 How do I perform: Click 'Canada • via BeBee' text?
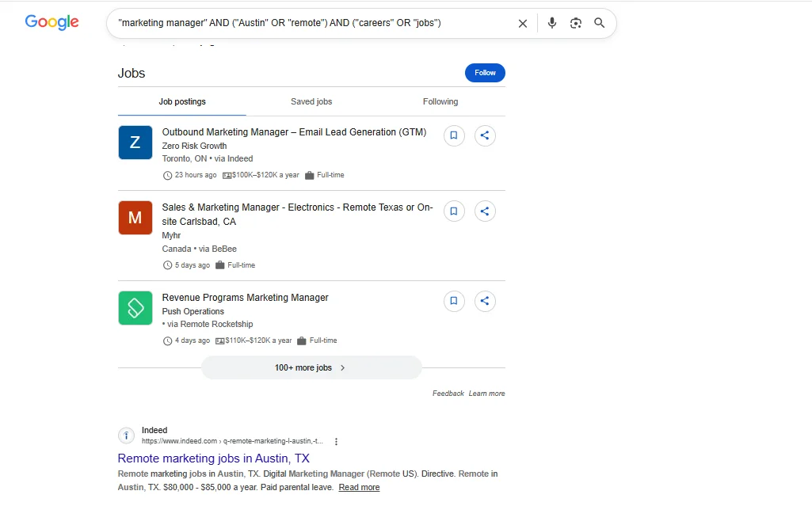pos(199,249)
